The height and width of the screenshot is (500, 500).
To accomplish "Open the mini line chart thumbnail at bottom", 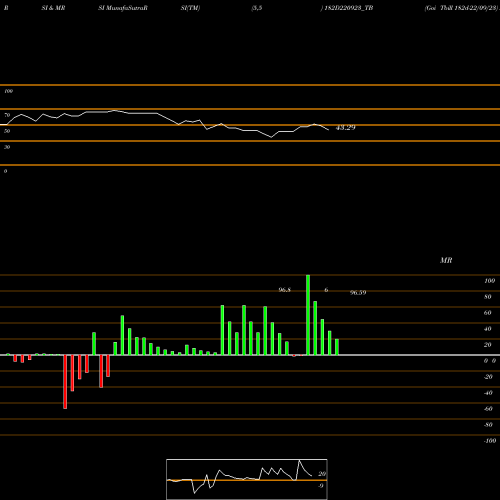I will point(247,479).
